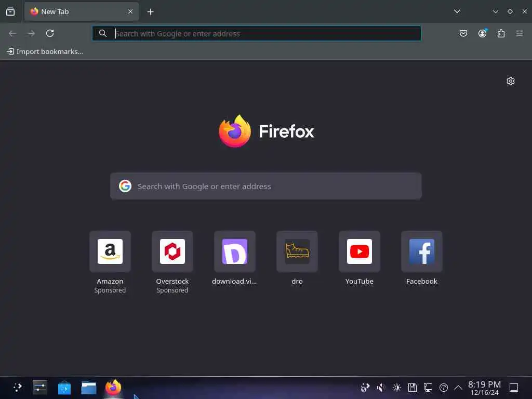Open the Firefox View recent browsing icon
This screenshot has height=399, width=532.
pyautogui.click(x=10, y=11)
